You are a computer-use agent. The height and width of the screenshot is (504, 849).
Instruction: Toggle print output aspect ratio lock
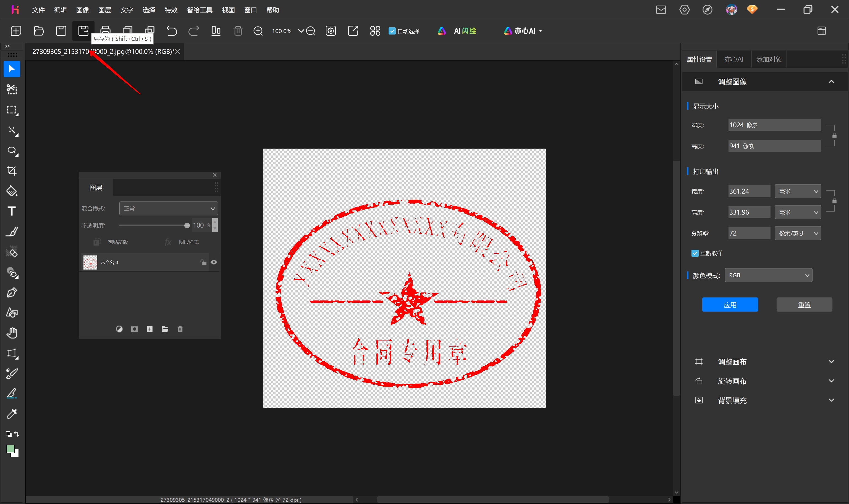click(x=834, y=201)
